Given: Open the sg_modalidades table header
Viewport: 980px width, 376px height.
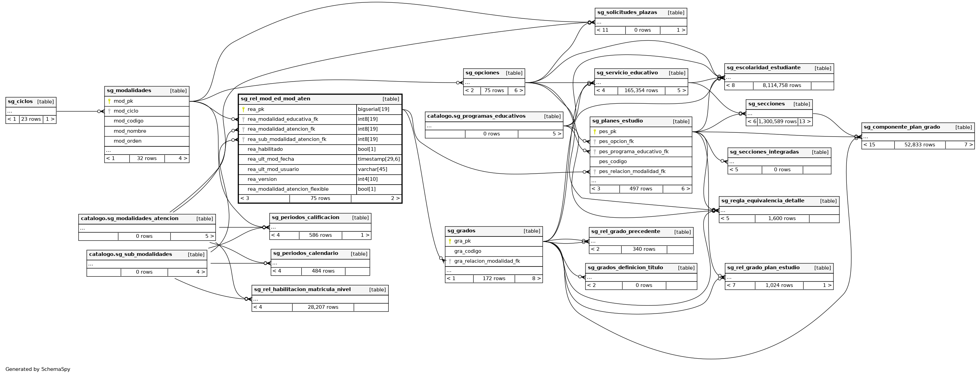Looking at the screenshot, I should click(129, 90).
